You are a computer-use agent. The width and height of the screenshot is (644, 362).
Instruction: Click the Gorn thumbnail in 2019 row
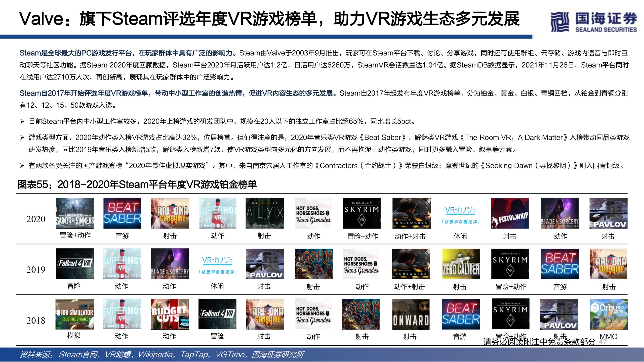[x=314, y=264]
